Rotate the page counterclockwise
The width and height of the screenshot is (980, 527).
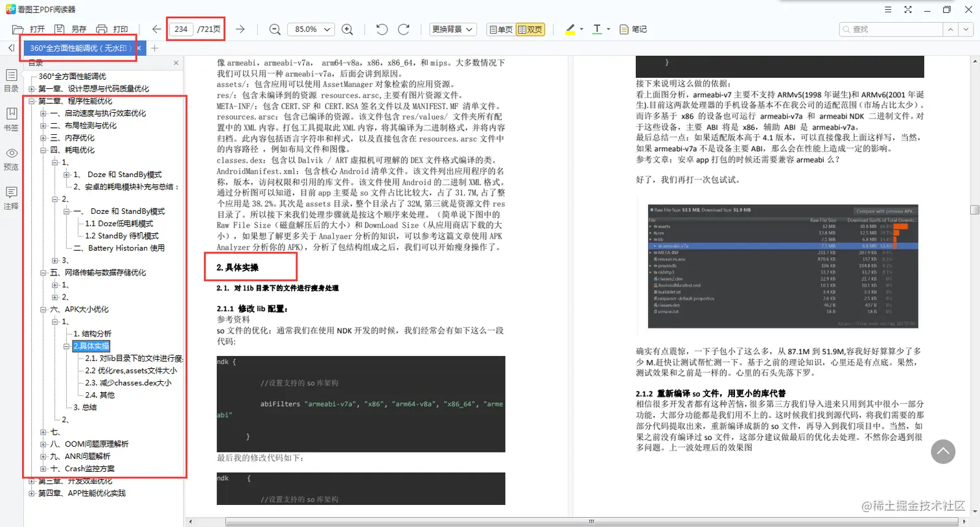[x=382, y=29]
